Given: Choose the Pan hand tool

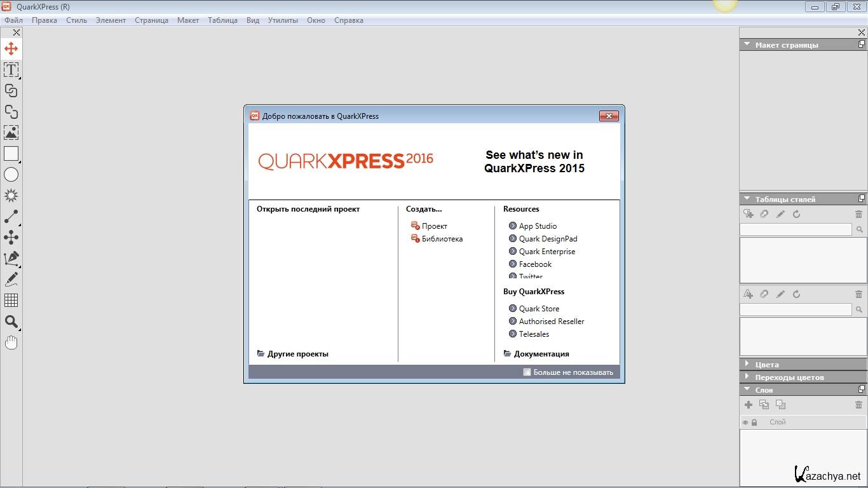Looking at the screenshot, I should tap(11, 342).
